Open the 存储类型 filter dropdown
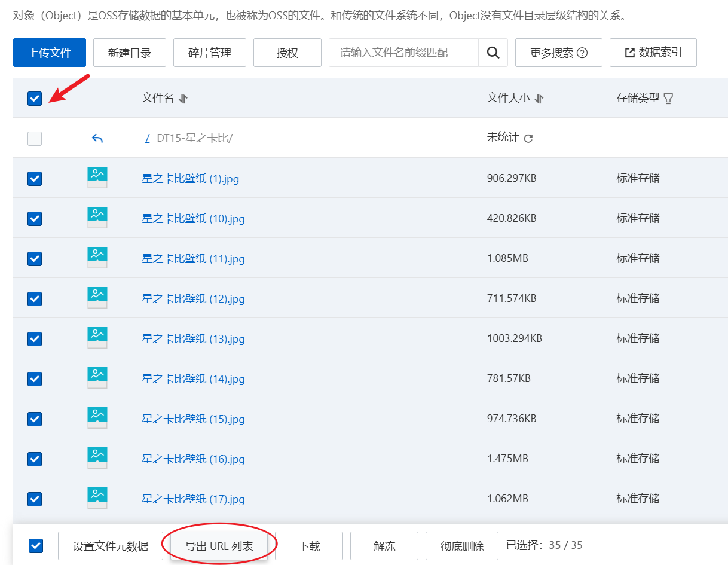The image size is (728, 565). [668, 99]
